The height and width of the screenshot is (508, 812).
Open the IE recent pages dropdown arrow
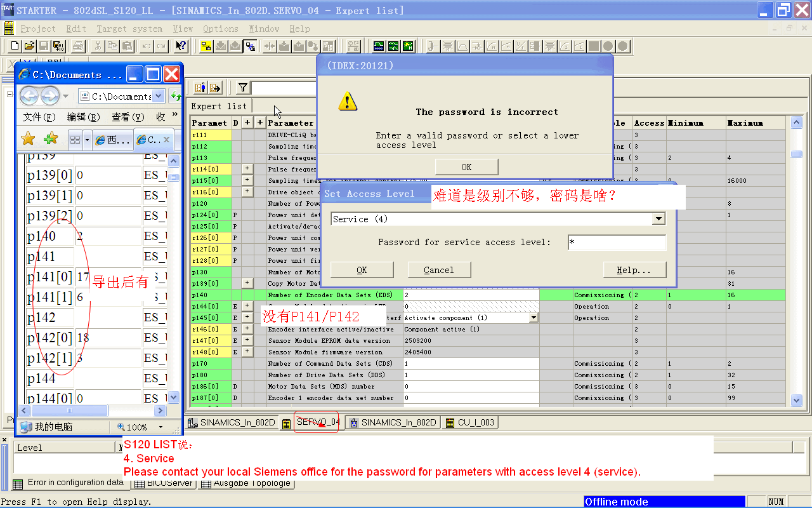click(65, 97)
